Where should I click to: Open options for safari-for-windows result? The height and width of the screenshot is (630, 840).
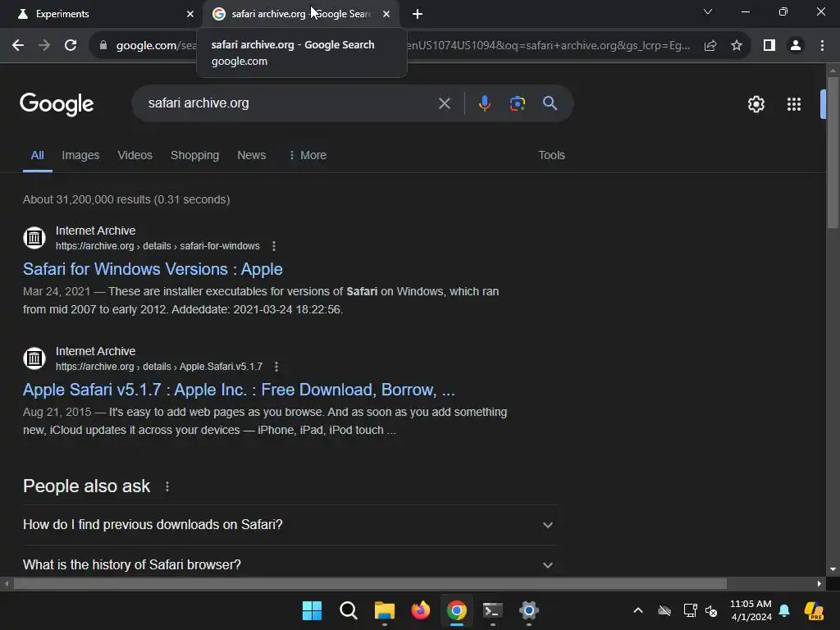[x=274, y=246]
